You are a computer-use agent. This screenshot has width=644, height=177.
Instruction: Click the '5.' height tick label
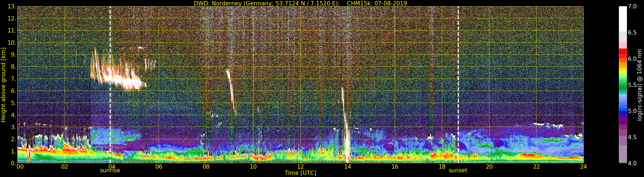click(x=13, y=103)
